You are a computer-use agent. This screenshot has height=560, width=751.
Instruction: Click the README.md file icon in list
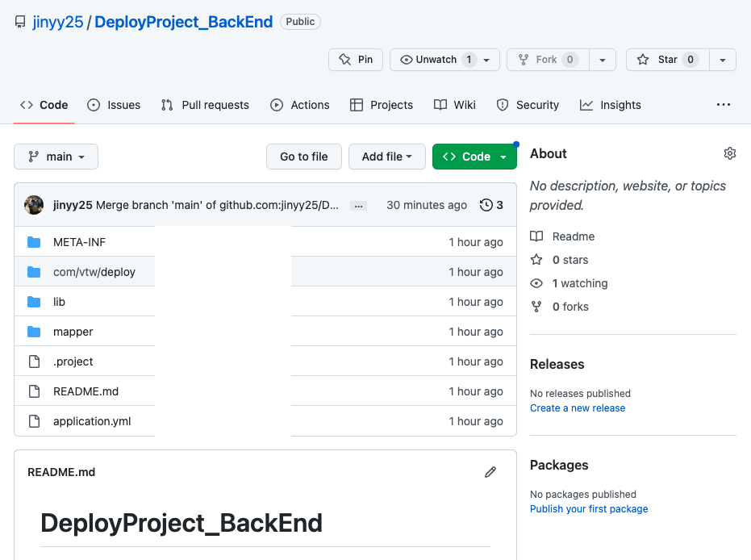34,391
